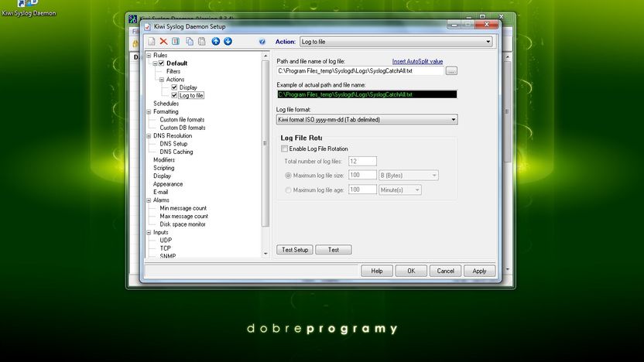Collapse the DNS Resolution node
Image resolution: width=644 pixels, height=362 pixels.
point(149,136)
